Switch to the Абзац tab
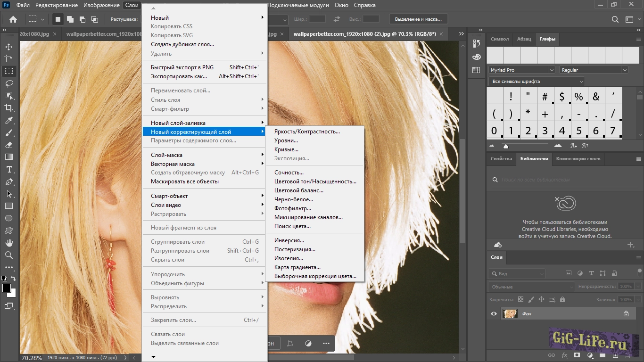Screen dimensions: 644x362 point(524,39)
